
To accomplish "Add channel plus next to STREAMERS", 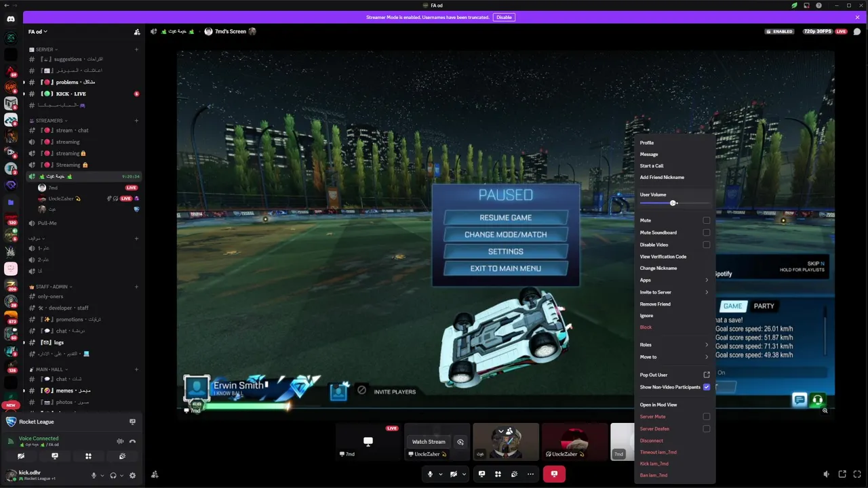I will pos(136,121).
